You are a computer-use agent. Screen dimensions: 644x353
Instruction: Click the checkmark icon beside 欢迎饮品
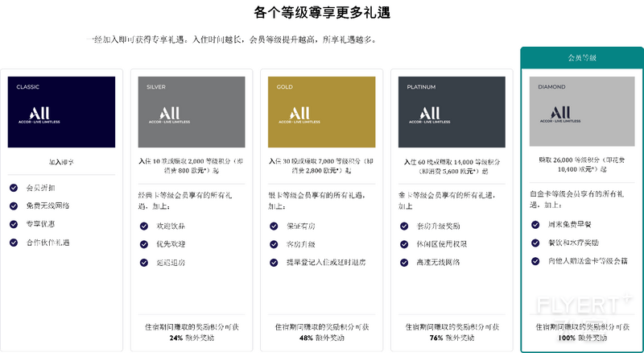click(144, 226)
